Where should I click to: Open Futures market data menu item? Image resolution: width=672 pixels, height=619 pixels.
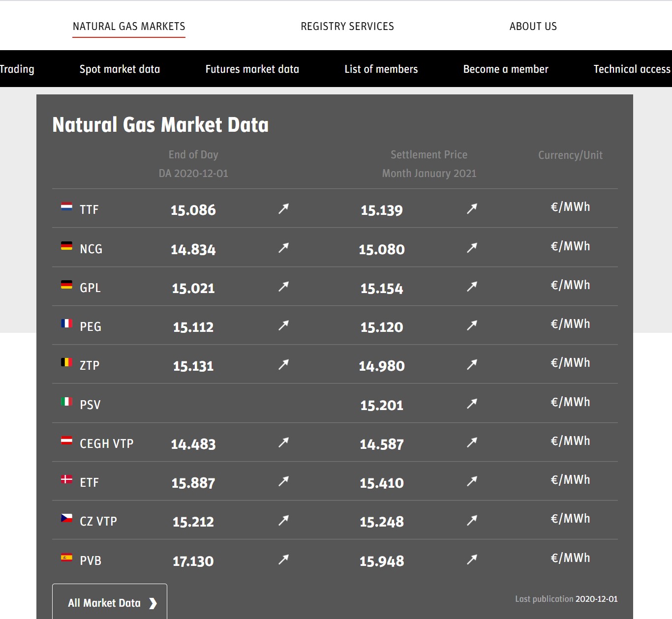(252, 69)
